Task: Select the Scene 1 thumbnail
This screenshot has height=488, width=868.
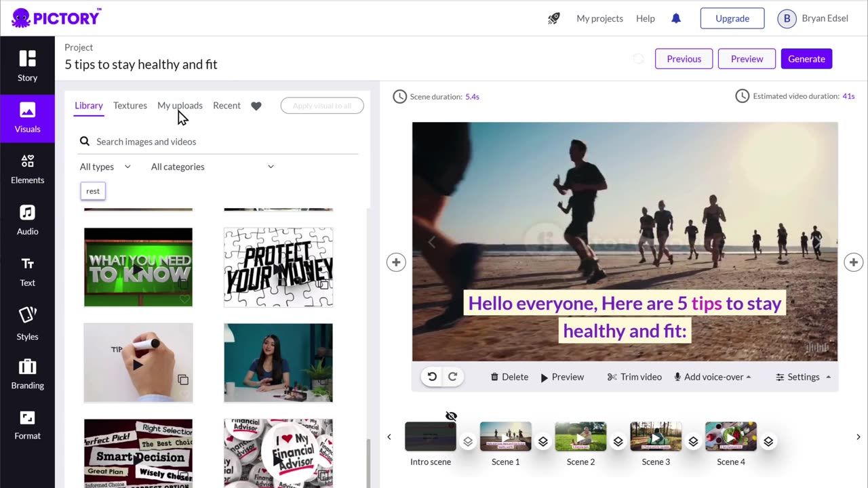Action: click(505, 436)
